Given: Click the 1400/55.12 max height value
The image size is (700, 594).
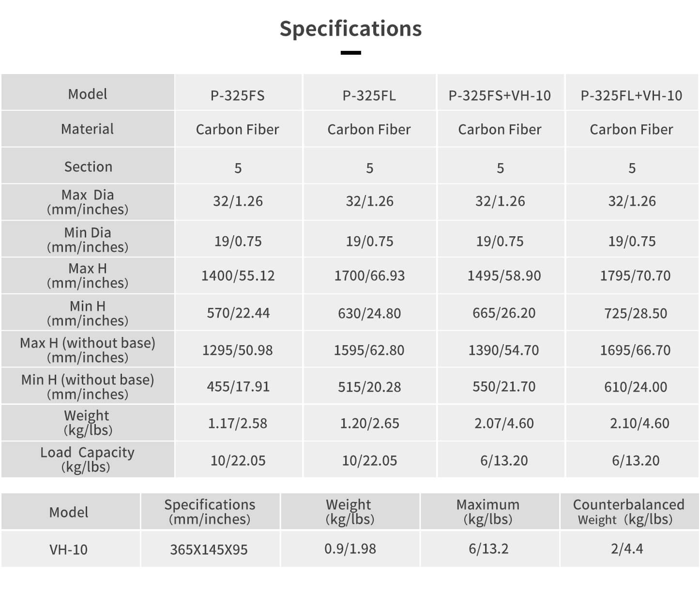Looking at the screenshot, I should point(238,276).
